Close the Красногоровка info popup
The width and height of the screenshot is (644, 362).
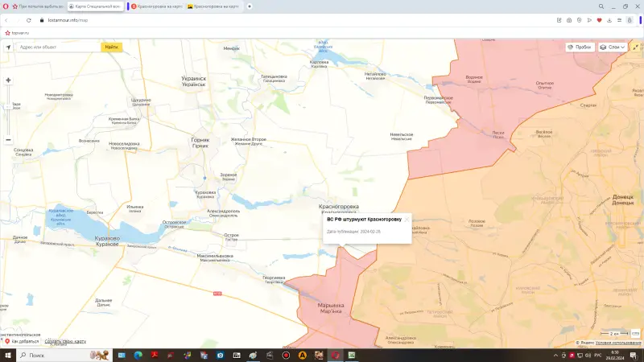pyautogui.click(x=407, y=218)
